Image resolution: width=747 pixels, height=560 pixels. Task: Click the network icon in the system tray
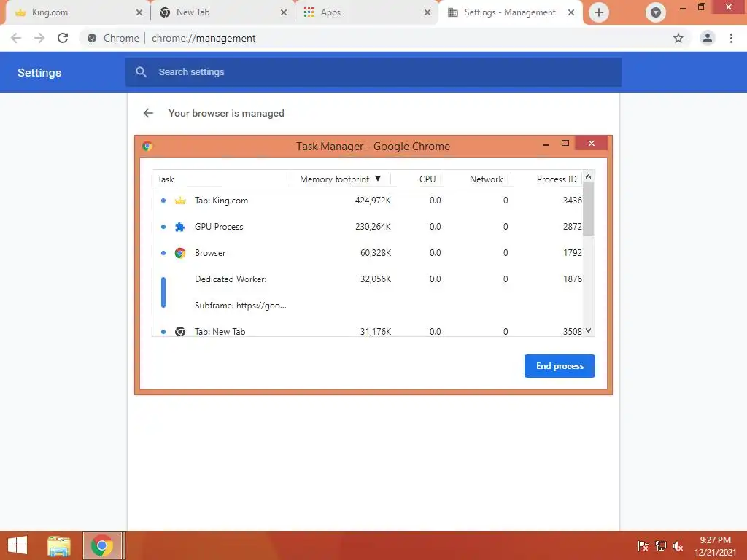click(x=660, y=545)
